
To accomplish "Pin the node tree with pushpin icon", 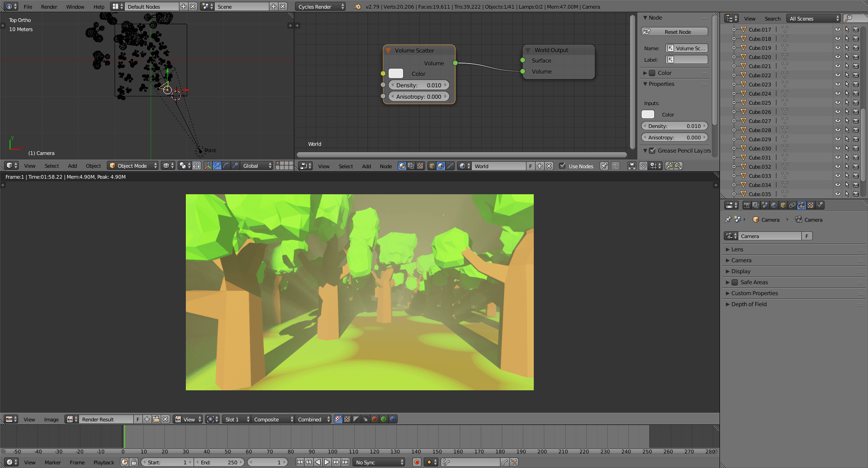I will [x=604, y=166].
